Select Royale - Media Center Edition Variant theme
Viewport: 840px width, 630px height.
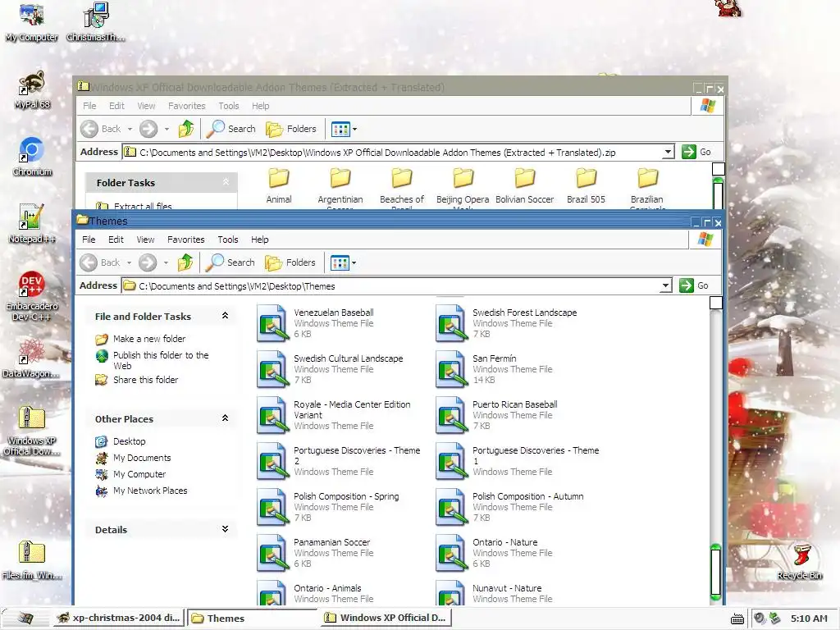[334, 415]
